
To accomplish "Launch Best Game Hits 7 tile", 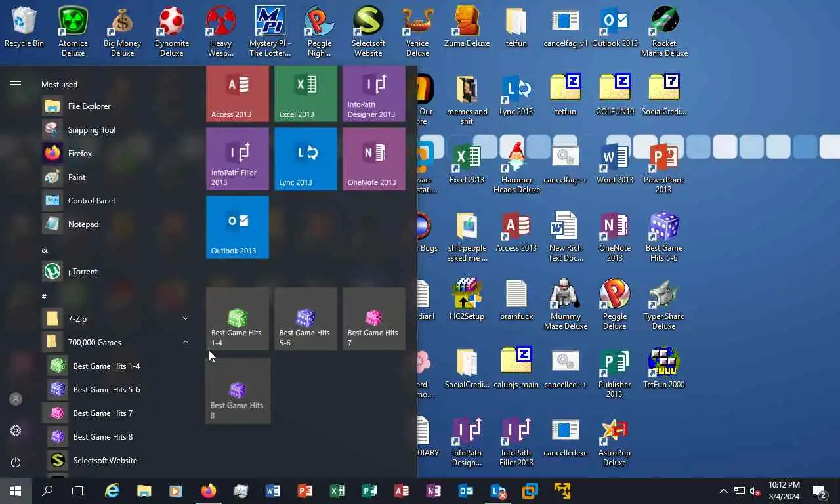I will click(374, 319).
